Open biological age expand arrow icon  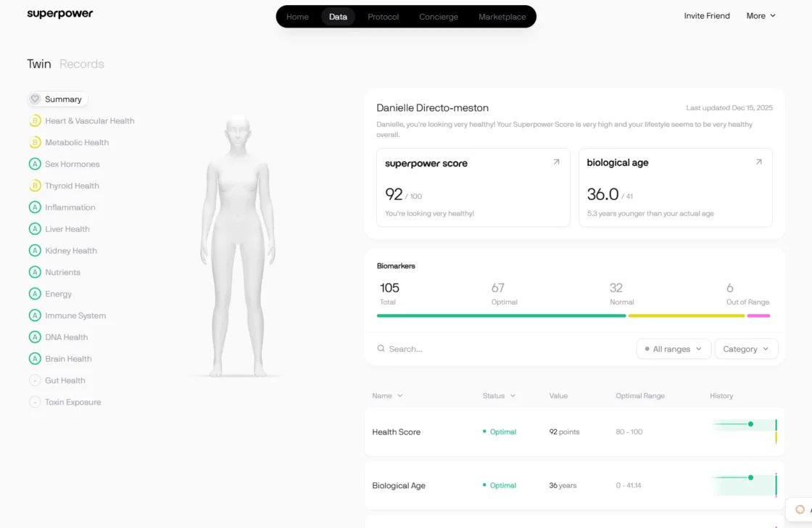coord(758,162)
